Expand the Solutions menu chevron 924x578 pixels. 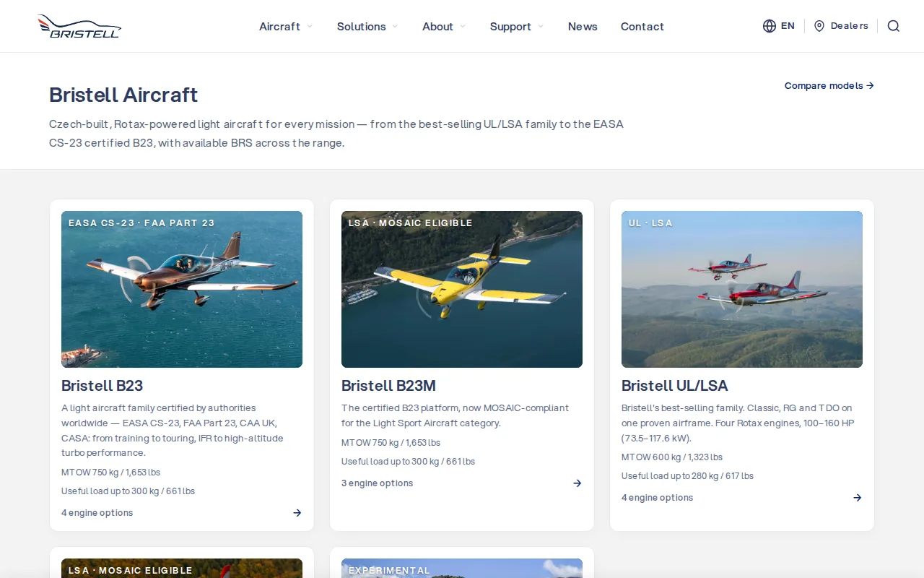pos(395,27)
